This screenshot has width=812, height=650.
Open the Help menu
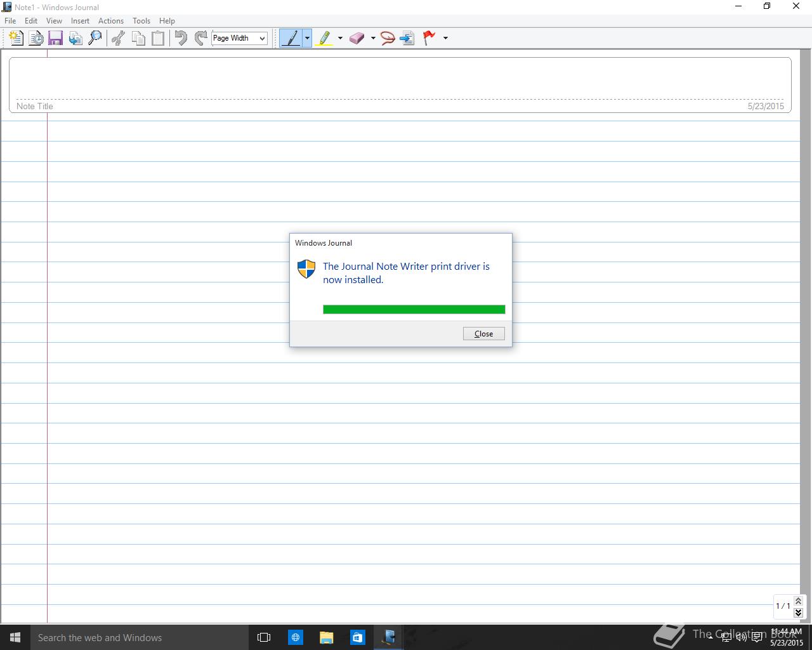coord(167,21)
